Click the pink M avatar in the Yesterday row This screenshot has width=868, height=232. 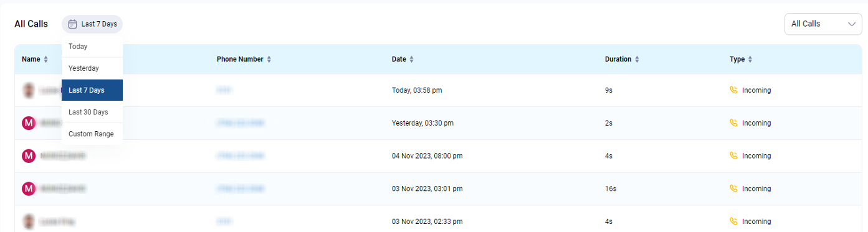tap(28, 123)
